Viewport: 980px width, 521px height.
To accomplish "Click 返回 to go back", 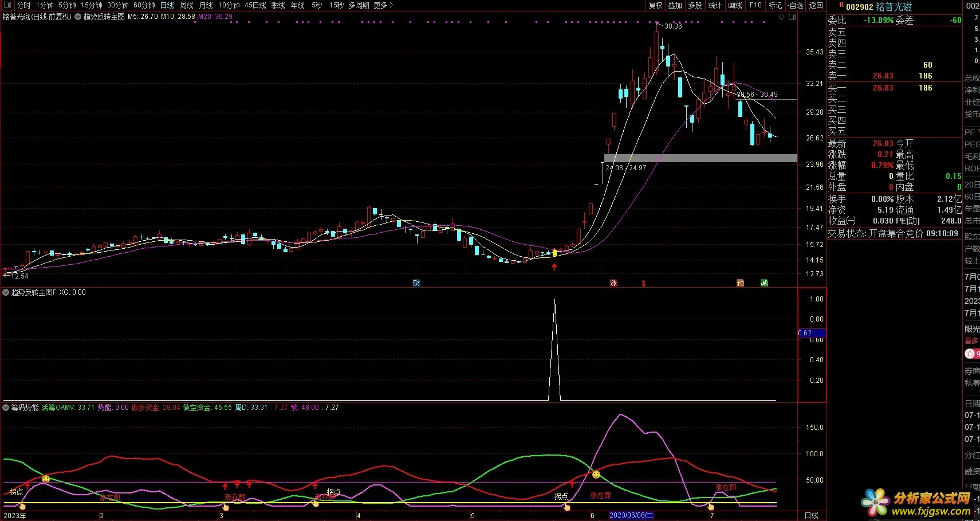I will pyautogui.click(x=816, y=5).
